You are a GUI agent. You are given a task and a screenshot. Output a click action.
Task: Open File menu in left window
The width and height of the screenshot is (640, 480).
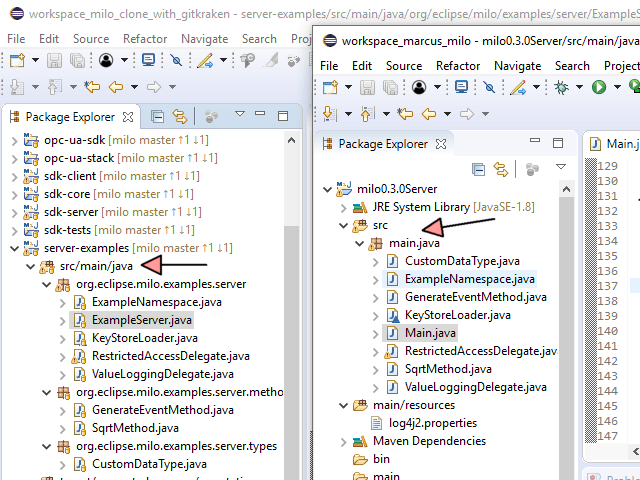click(16, 39)
